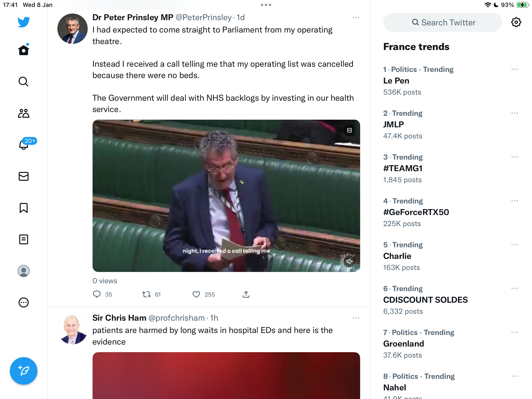Open the sidebar More circle menu
This screenshot has height=399, width=532.
click(24, 302)
